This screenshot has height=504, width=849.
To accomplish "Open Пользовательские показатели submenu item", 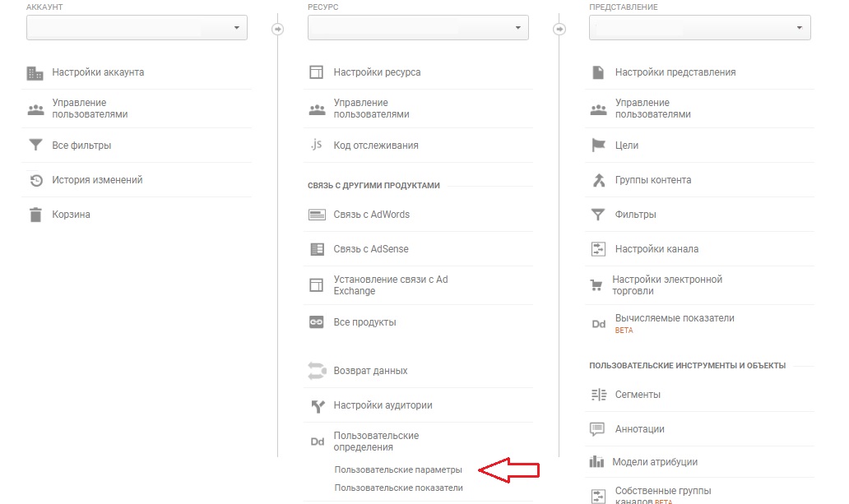I will (399, 488).
